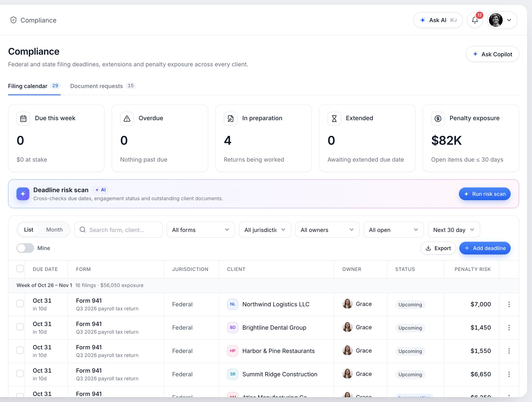Open the All forms dropdown
Image resolution: width=532 pixels, height=402 pixels.
click(x=201, y=230)
